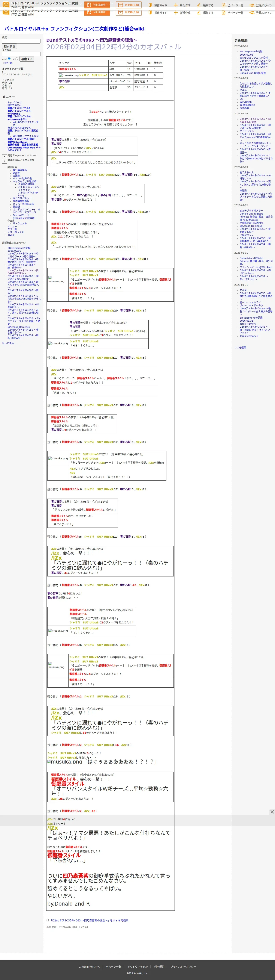Image resolution: width=275 pixels, height=980 pixels.
Task: Open the 直轄Virtualboss link
Action: click(x=18, y=142)
